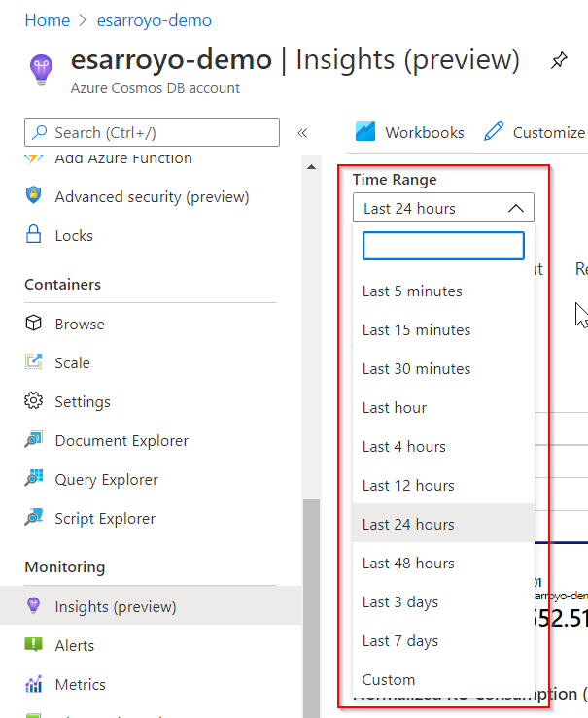This screenshot has height=718, width=588.
Task: Click the time range filter text field
Action: point(443,246)
